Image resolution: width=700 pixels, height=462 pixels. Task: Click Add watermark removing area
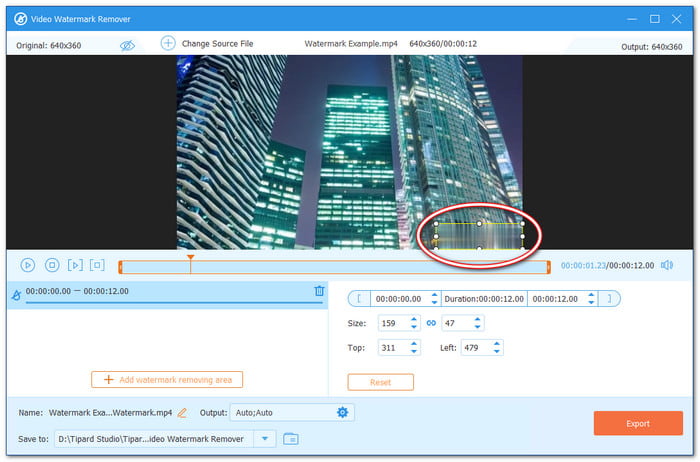point(167,379)
